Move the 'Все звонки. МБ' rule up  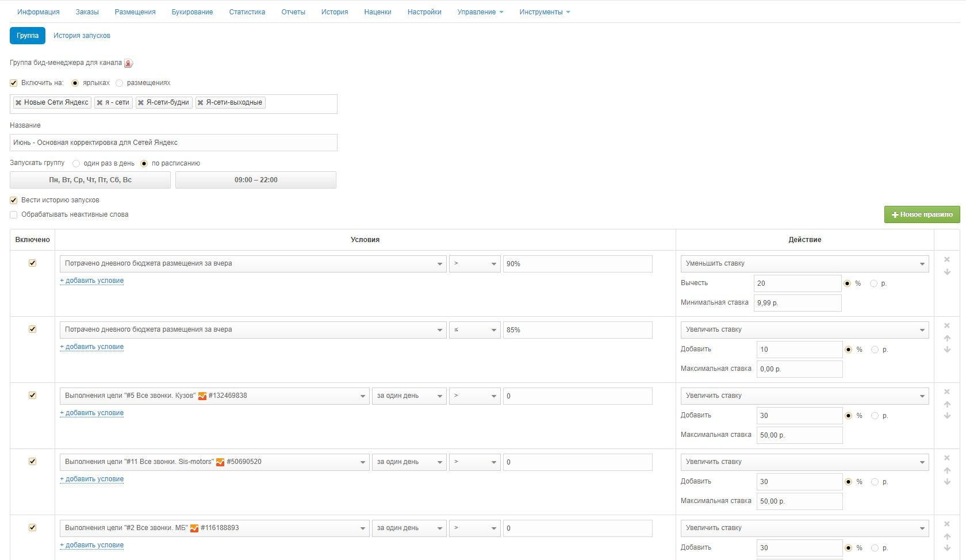click(947, 536)
